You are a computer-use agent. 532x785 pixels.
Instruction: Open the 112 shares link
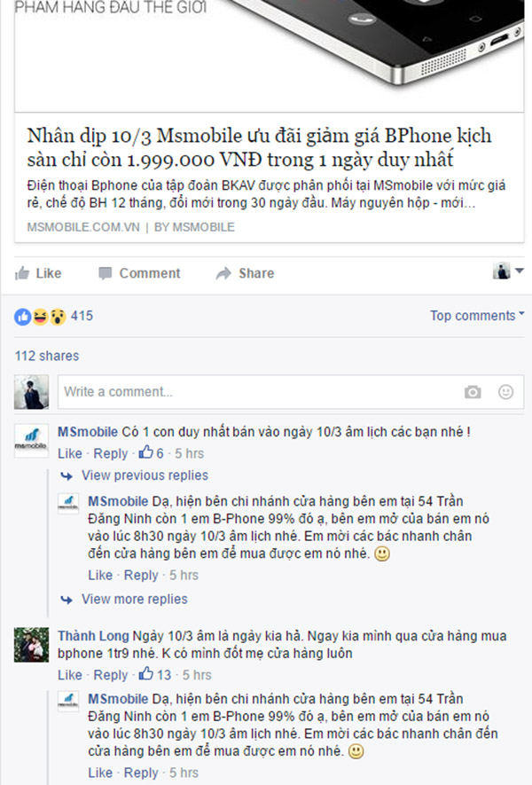click(x=47, y=356)
